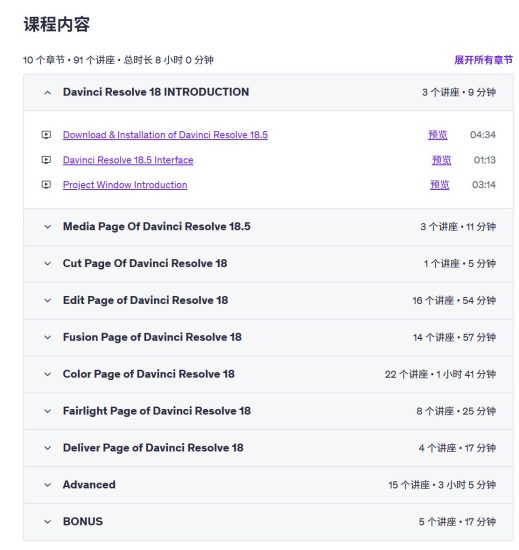Expand Fusion Page chevron arrow

click(x=48, y=337)
